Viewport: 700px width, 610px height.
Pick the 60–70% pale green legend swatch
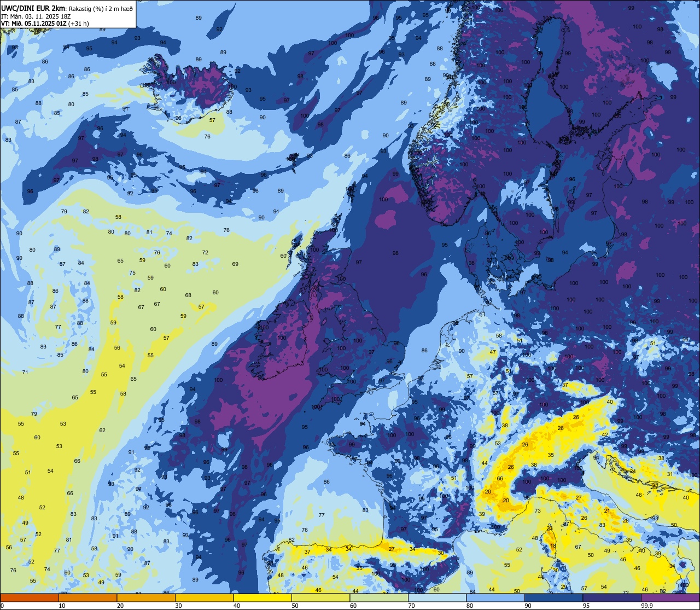(x=379, y=597)
